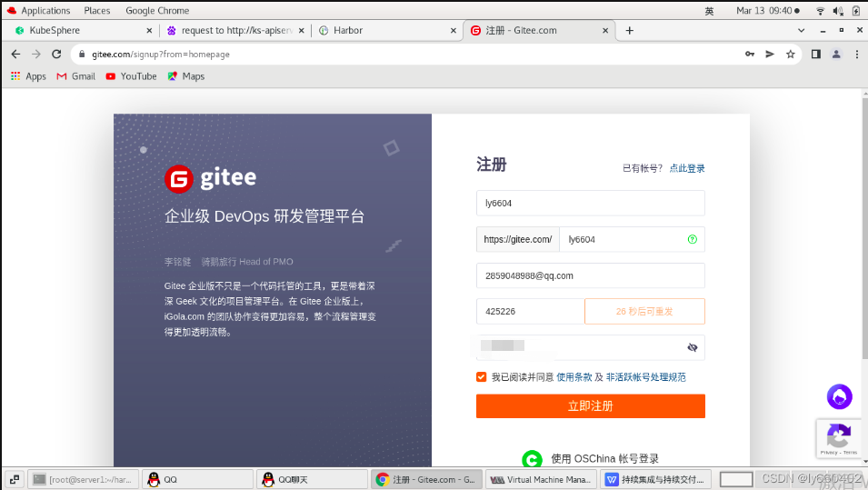This screenshot has height=490, width=868.
Task: Click the address bar URL
Action: 161,55
